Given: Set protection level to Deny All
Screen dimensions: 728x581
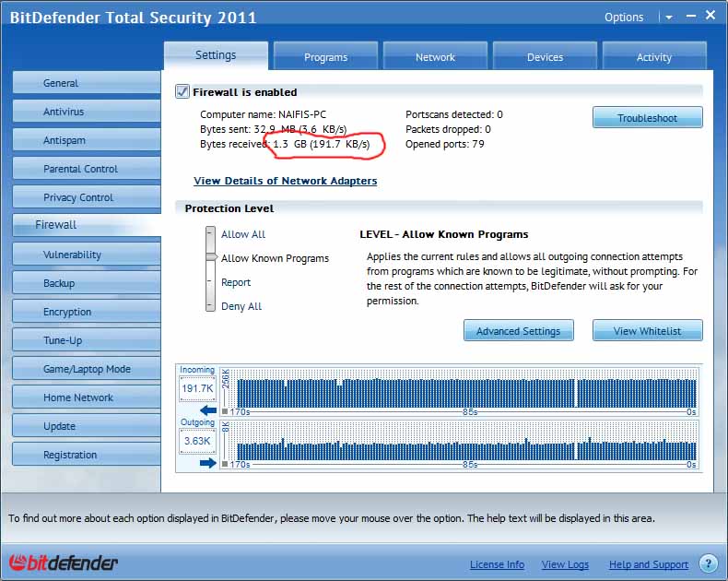Looking at the screenshot, I should tap(241, 306).
